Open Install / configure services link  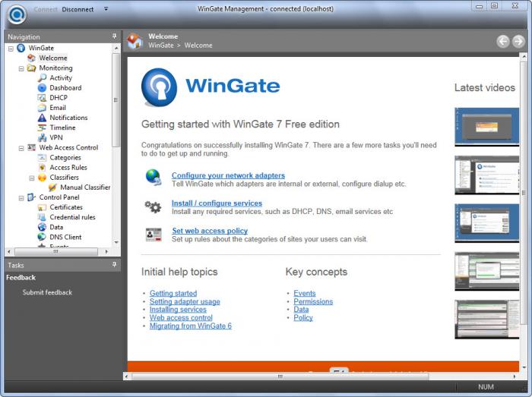pos(217,203)
